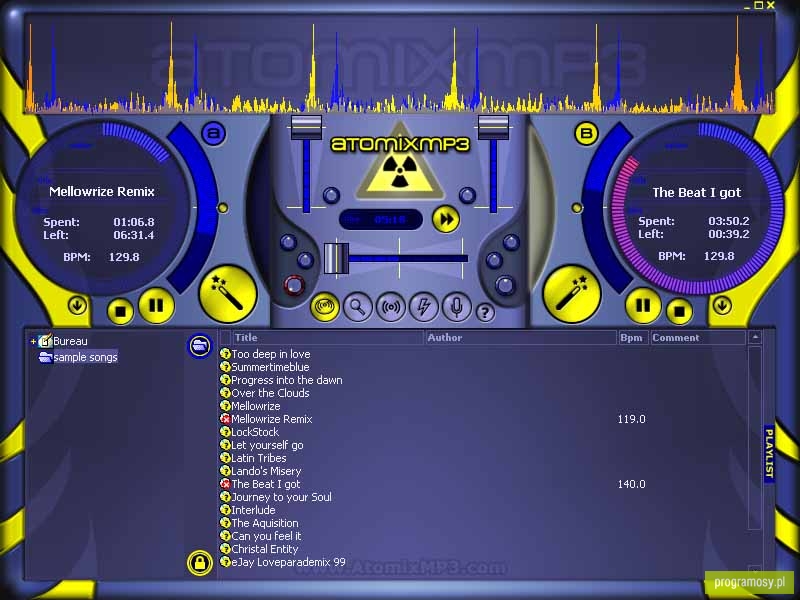Viewport: 800px width, 600px height.
Task: Click the red status icon beside The Beat I got
Action: click(225, 484)
